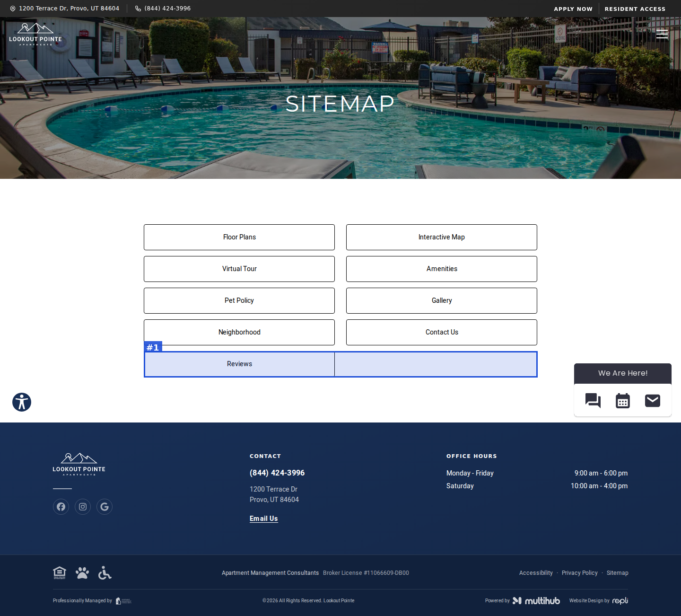Screen dimensions: 681x616
Task: Click the Email Us link
Action: [264, 519]
